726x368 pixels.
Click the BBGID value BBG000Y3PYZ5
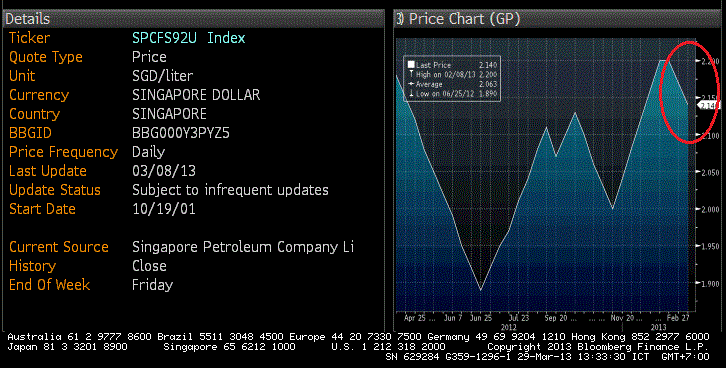[x=181, y=133]
